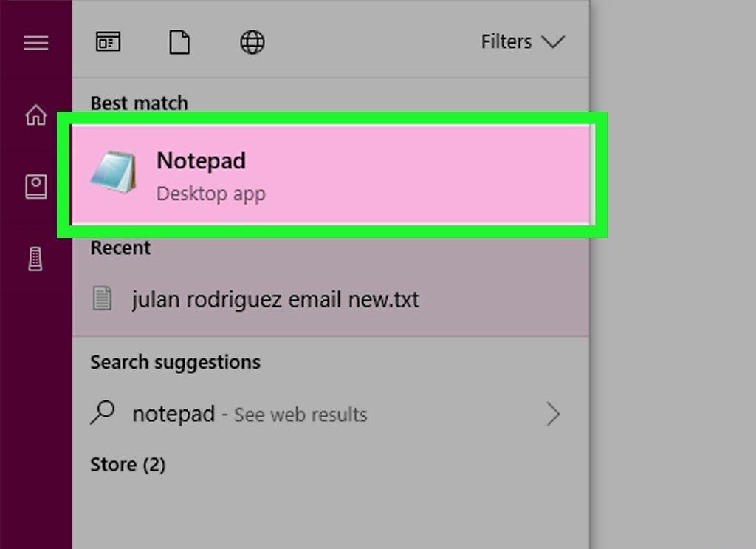Go to the Home icon in the sidebar
Screen dimensions: 756x549
click(36, 115)
